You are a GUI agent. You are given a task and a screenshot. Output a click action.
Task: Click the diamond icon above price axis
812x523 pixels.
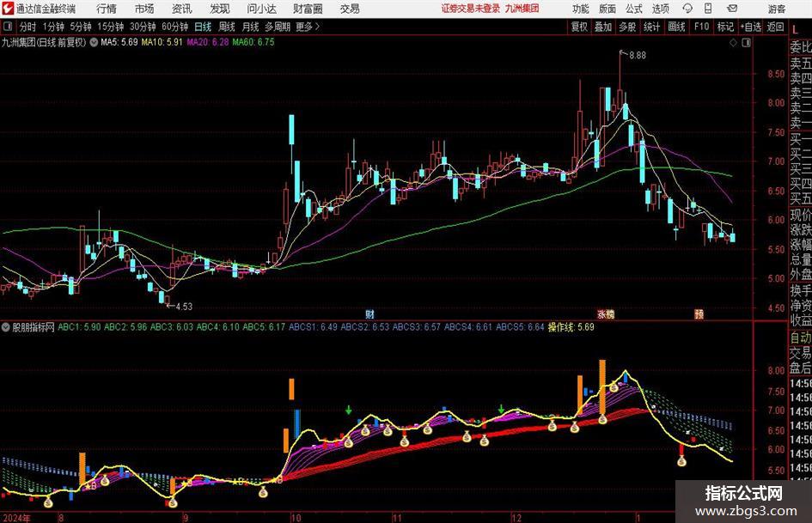733,43
